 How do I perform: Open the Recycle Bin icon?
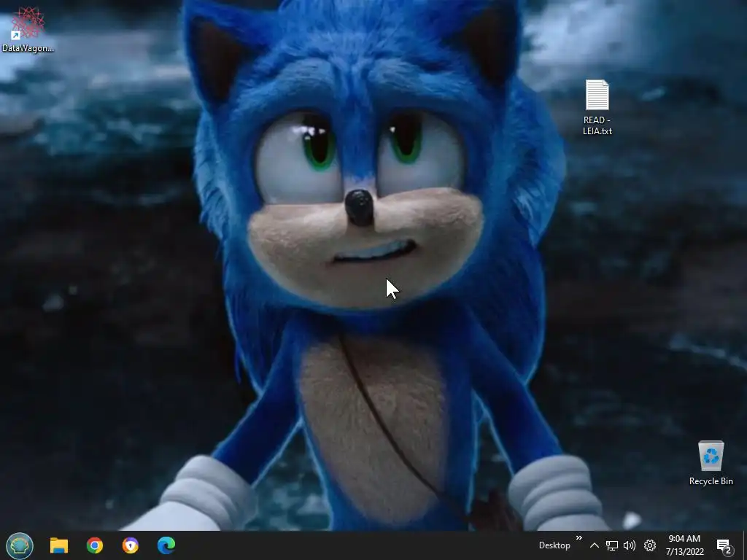point(711,462)
